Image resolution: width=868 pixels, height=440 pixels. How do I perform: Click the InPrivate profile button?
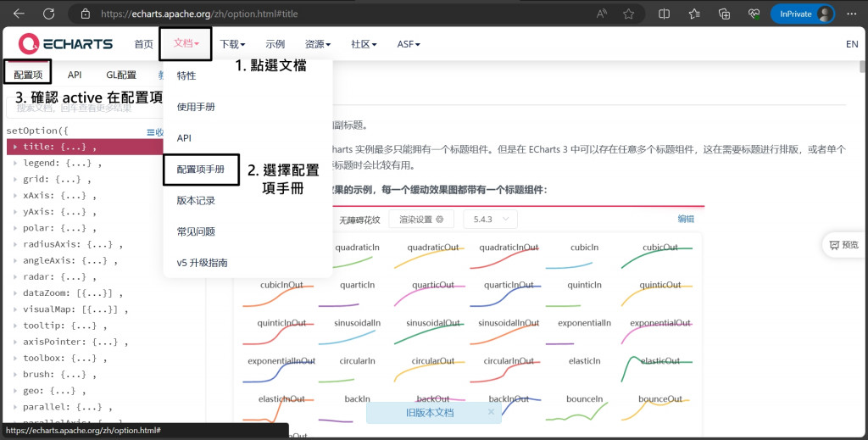[802, 14]
